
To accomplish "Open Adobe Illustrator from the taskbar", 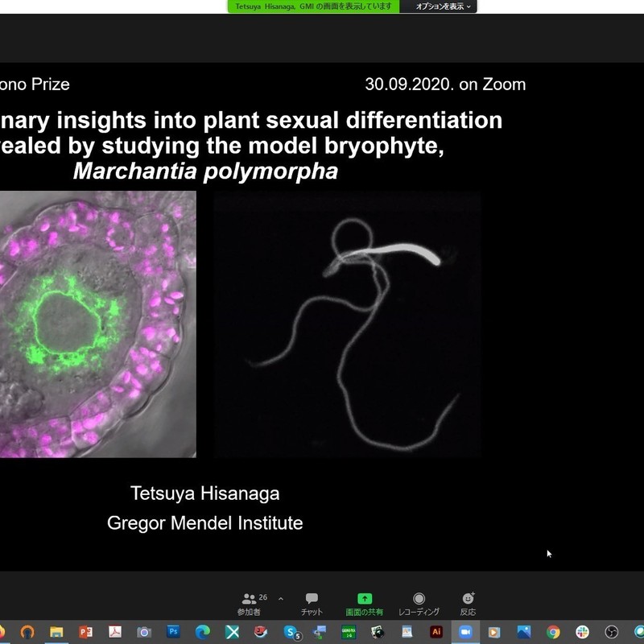I will [436, 632].
